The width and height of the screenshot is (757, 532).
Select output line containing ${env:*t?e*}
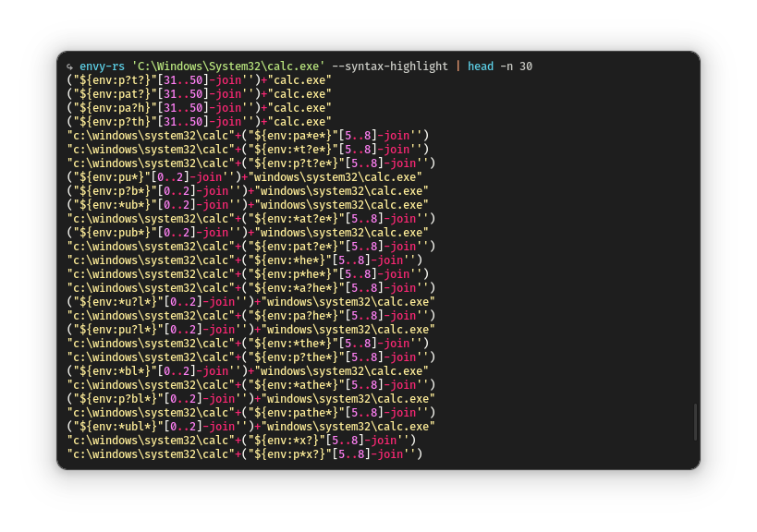(x=248, y=150)
